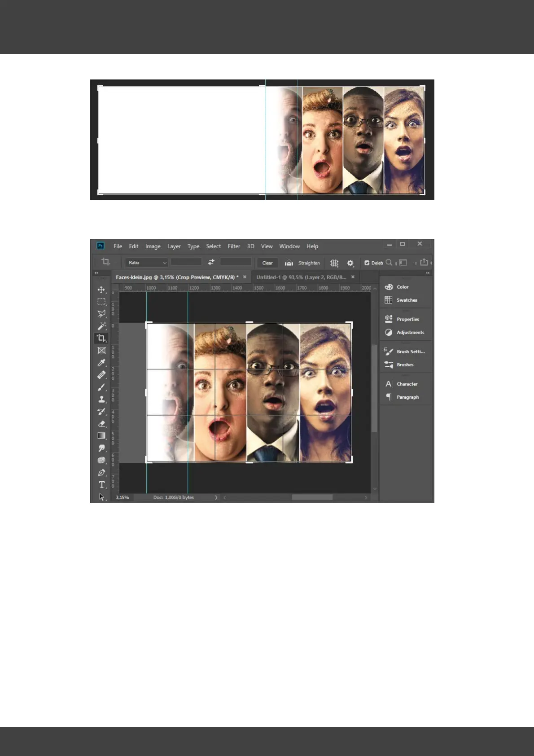
Task: Close the Untitled-1 tab
Action: (x=353, y=277)
